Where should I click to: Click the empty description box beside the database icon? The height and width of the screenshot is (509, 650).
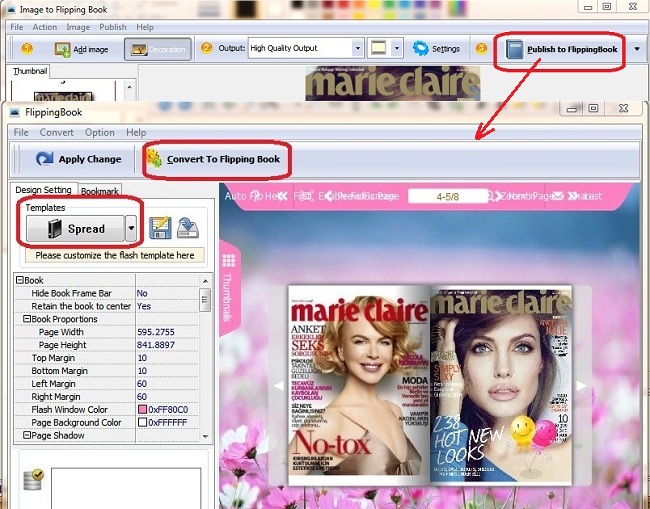pos(126,488)
